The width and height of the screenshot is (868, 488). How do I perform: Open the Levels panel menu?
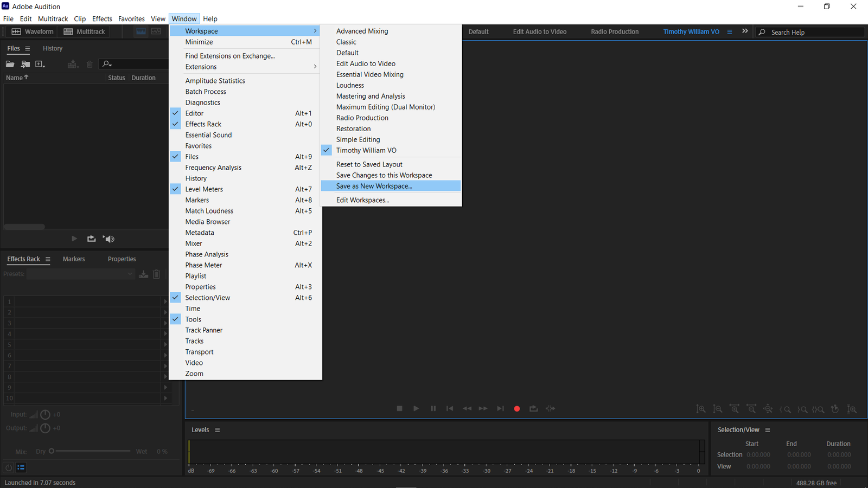coord(217,429)
